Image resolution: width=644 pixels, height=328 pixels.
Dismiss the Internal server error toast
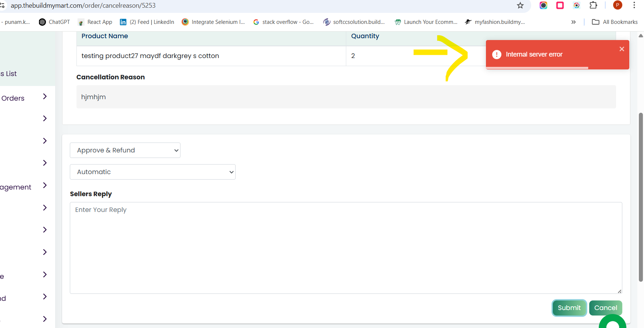[x=622, y=49]
